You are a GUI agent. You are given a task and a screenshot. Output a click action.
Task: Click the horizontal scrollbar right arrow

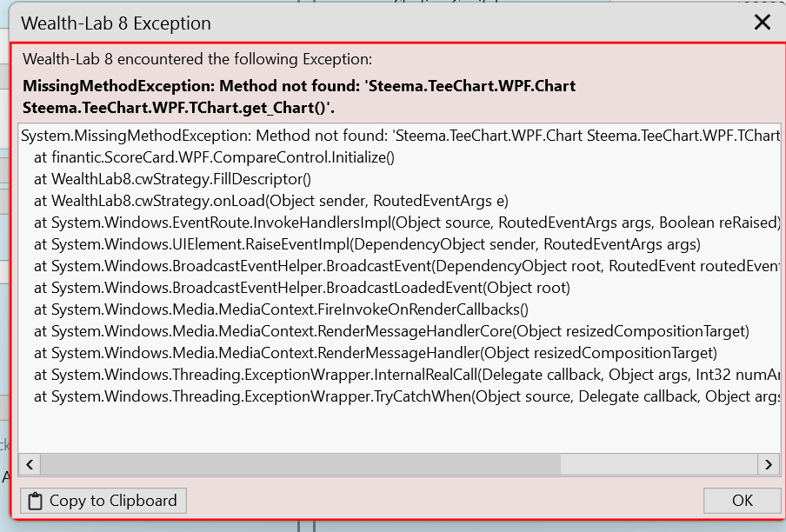(x=769, y=464)
